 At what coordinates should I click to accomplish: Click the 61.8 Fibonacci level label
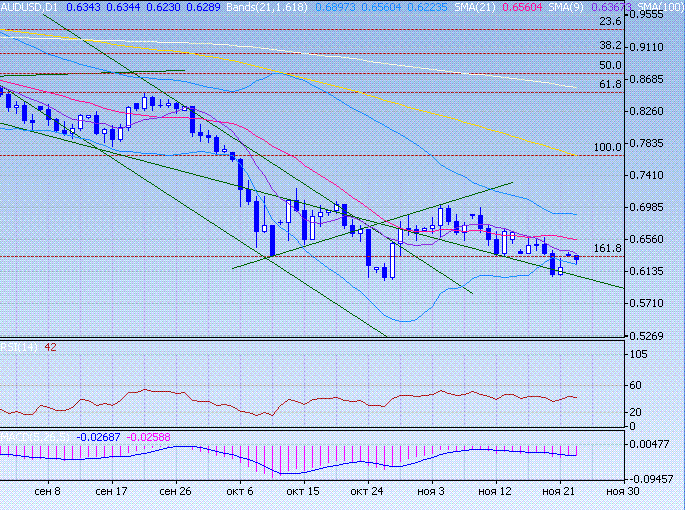coord(608,85)
